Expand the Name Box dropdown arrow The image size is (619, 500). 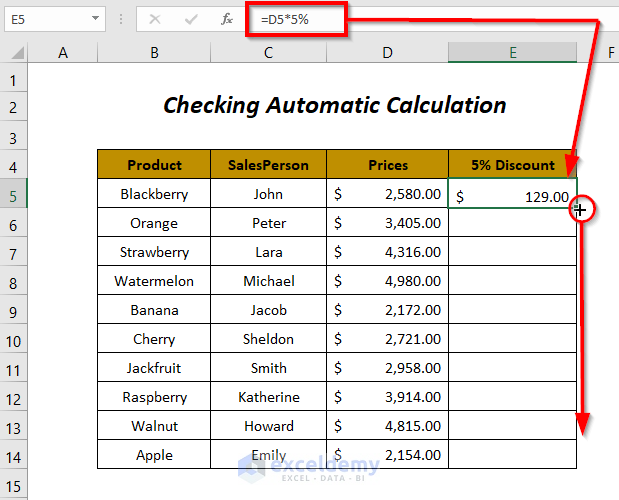click(95, 19)
